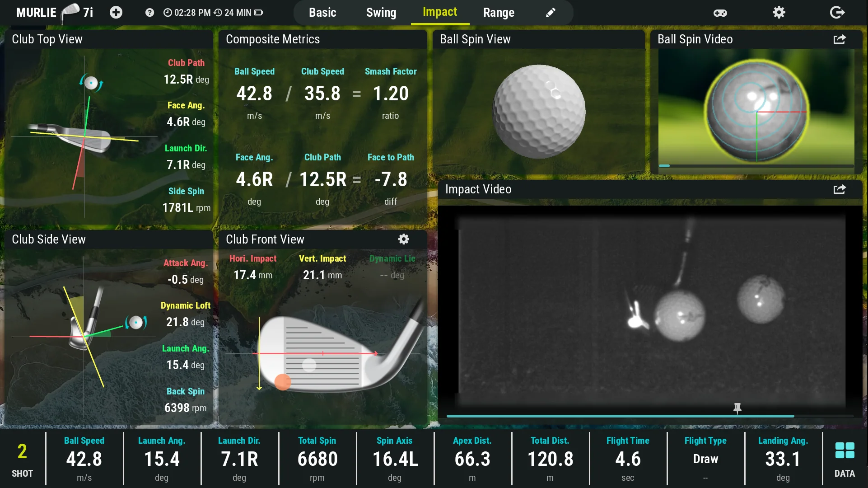868x488 pixels.
Task: Click Flight Type Draw tile
Action: coord(705,459)
